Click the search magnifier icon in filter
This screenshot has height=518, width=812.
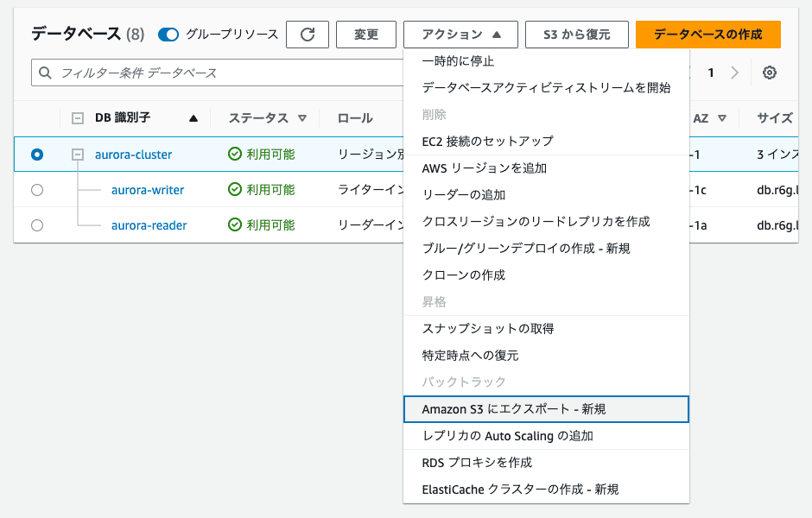(x=45, y=73)
